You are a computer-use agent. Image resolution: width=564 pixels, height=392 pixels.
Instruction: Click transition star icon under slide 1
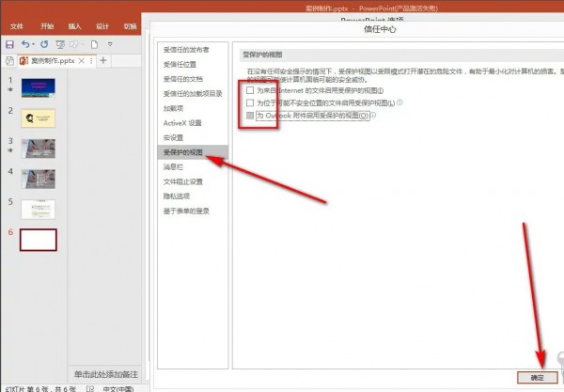[x=10, y=89]
